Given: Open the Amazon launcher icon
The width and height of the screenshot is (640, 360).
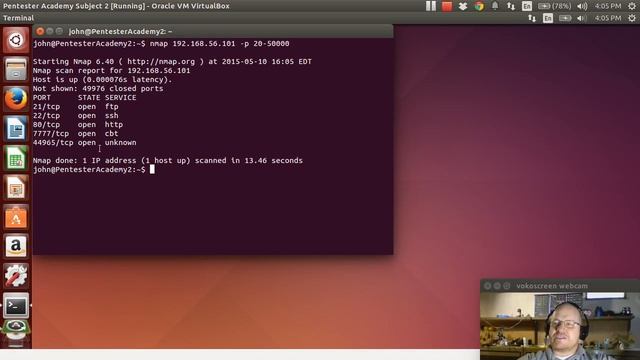Looking at the screenshot, I should (x=16, y=247).
